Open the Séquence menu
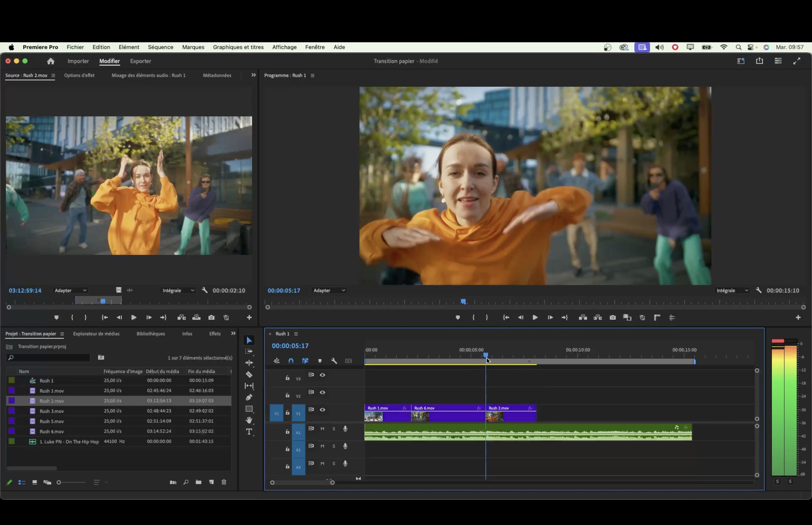 pos(161,47)
